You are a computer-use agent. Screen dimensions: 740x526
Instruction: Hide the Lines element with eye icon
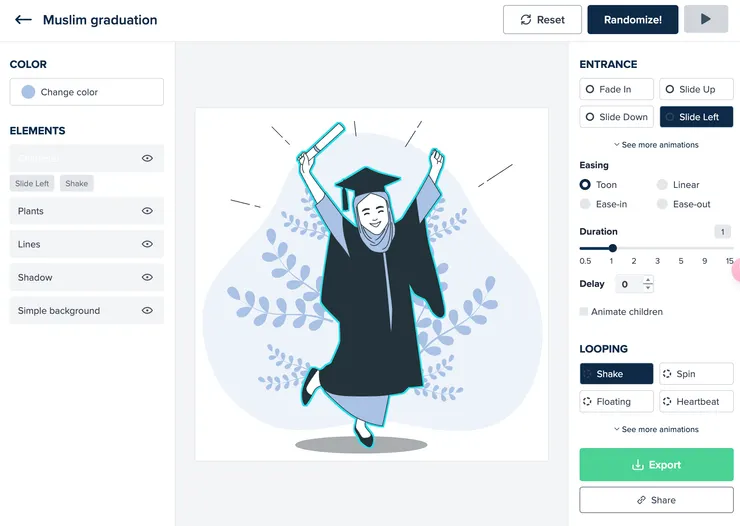[x=147, y=244]
